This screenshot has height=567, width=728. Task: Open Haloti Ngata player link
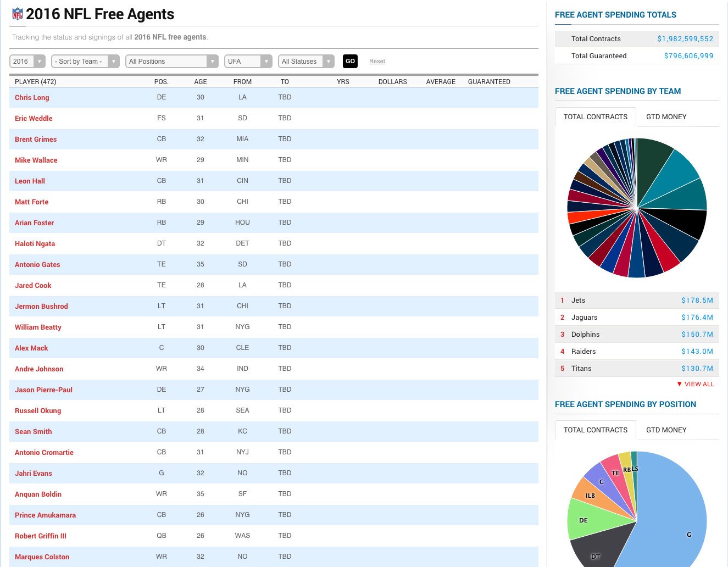pyautogui.click(x=35, y=243)
